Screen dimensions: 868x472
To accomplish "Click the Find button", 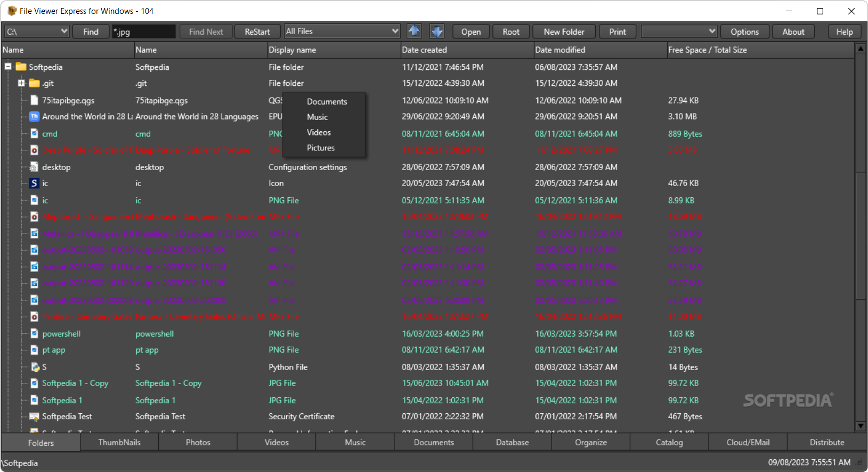I will pos(91,31).
